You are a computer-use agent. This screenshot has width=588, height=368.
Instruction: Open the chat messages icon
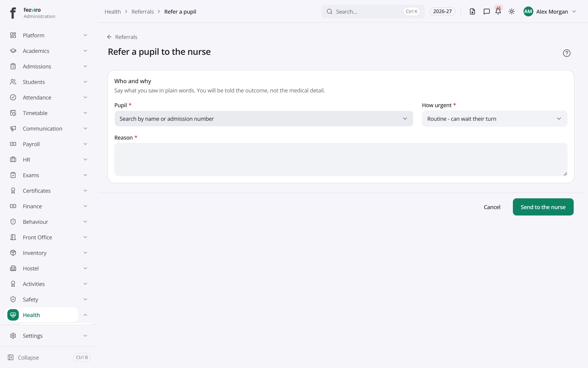click(x=486, y=11)
